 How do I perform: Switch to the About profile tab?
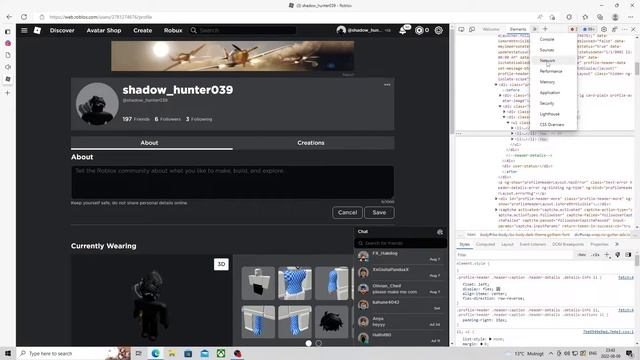149,143
